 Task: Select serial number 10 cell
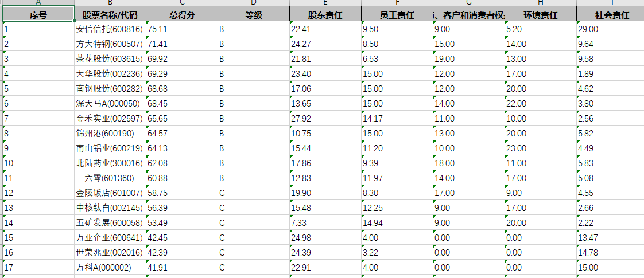[x=38, y=163]
